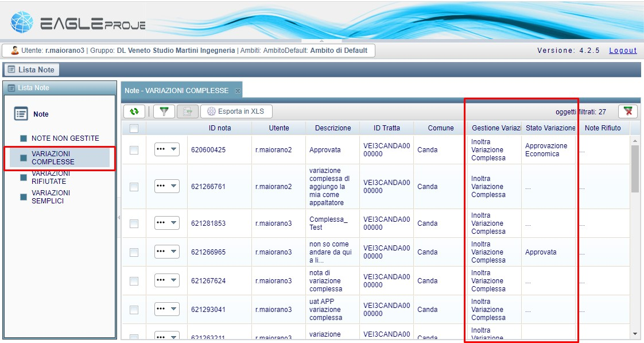Click Inoltra Variazione Complessa for note 621281853
Image resolution: width=644 pixels, height=343 pixels.
click(x=488, y=223)
